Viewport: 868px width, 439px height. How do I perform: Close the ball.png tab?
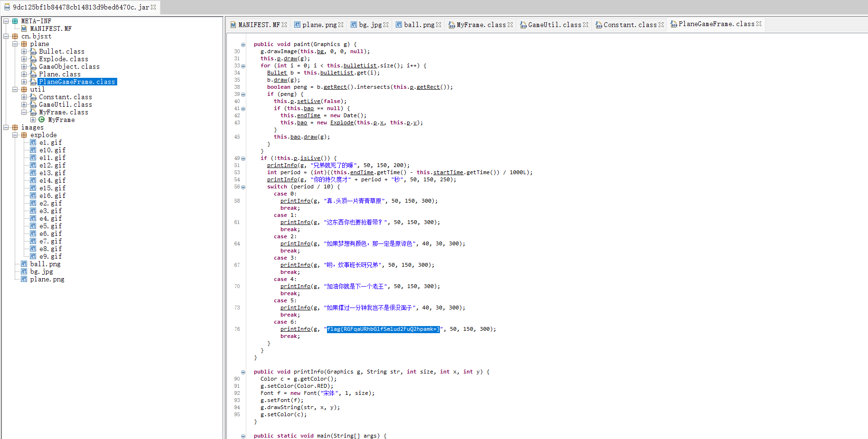(x=439, y=25)
